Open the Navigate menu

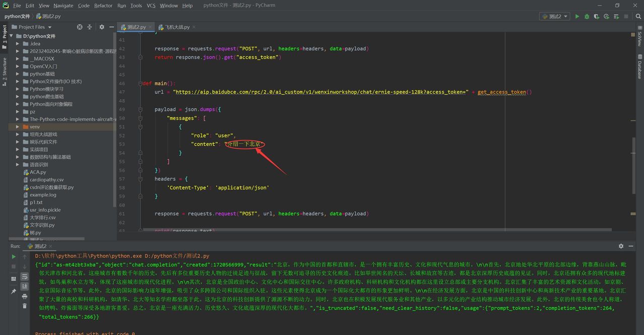point(63,6)
